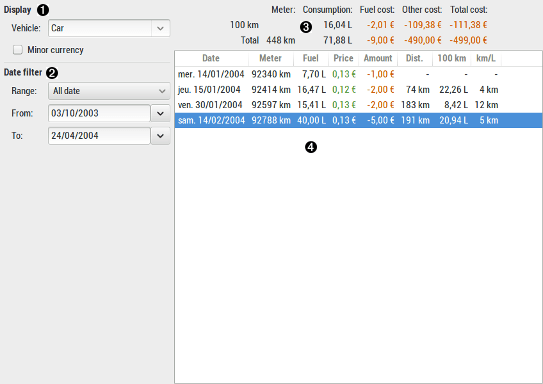543x384 pixels.
Task: Click distance 74 km cell
Action: pos(418,90)
